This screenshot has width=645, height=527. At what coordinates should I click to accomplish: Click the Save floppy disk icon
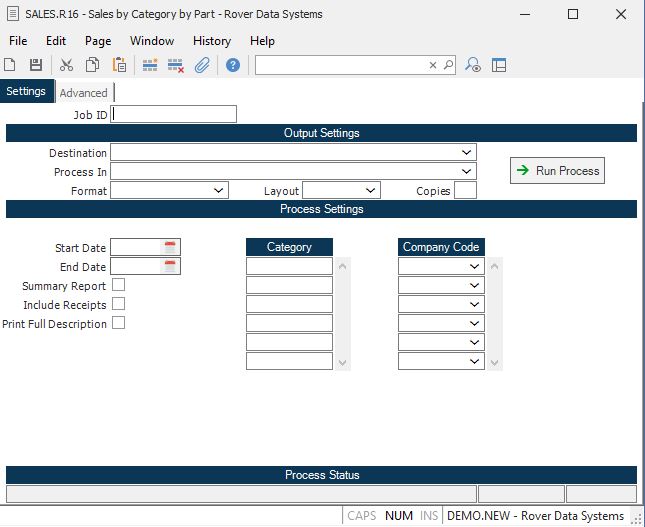pyautogui.click(x=36, y=65)
